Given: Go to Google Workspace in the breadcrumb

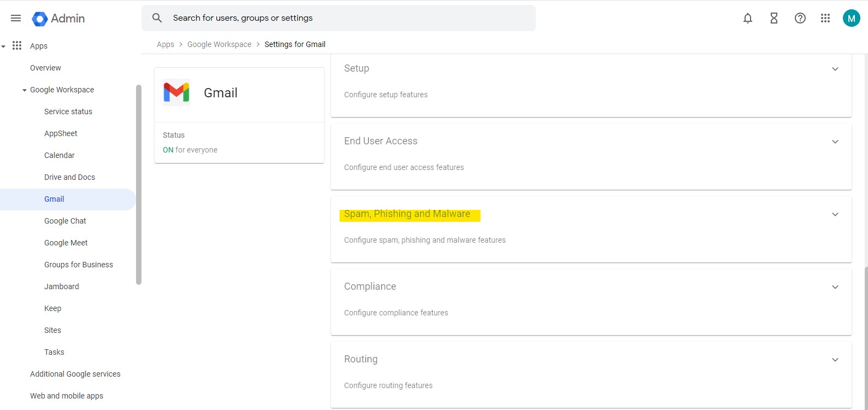Looking at the screenshot, I should (x=219, y=44).
